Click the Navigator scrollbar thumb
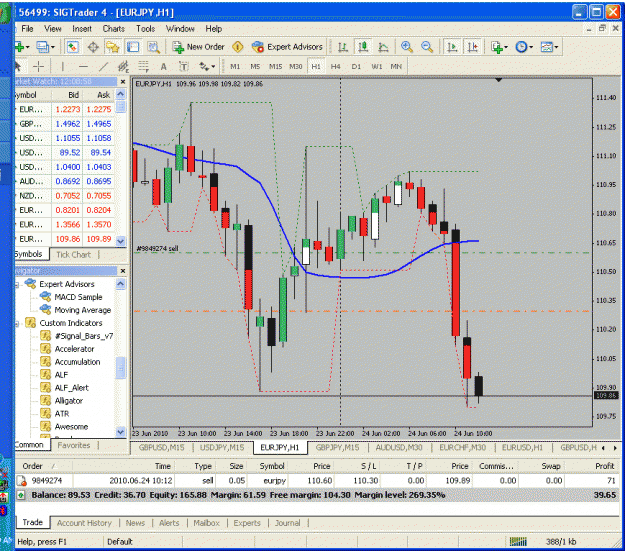The width and height of the screenshot is (625, 551). (x=120, y=367)
